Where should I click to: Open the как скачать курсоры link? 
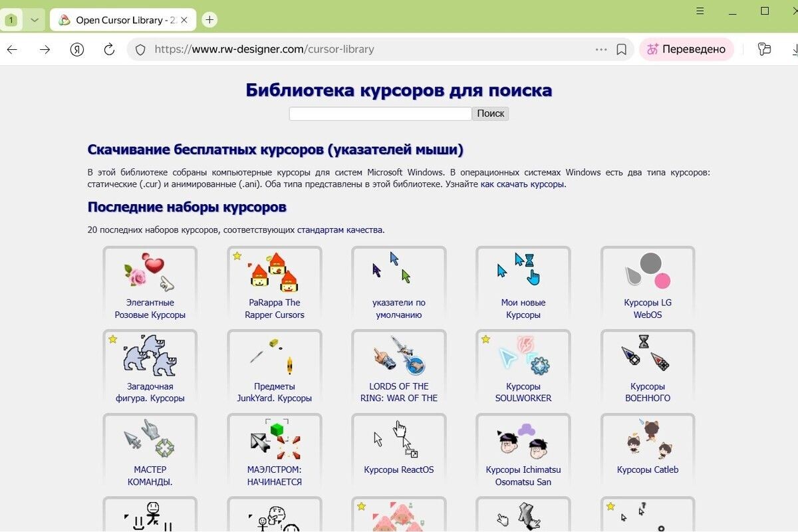point(522,184)
